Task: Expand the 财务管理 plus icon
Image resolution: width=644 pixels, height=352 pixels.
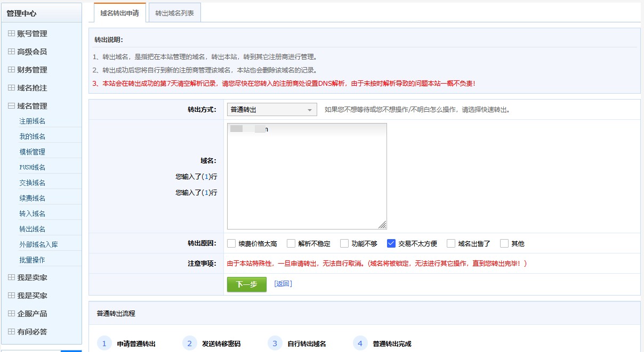Action: (11, 70)
